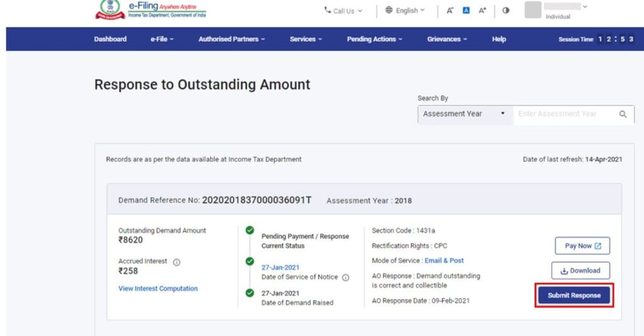Viewport: 644px width, 336px height.
Task: Click the Pay Now button
Action: coord(582,245)
